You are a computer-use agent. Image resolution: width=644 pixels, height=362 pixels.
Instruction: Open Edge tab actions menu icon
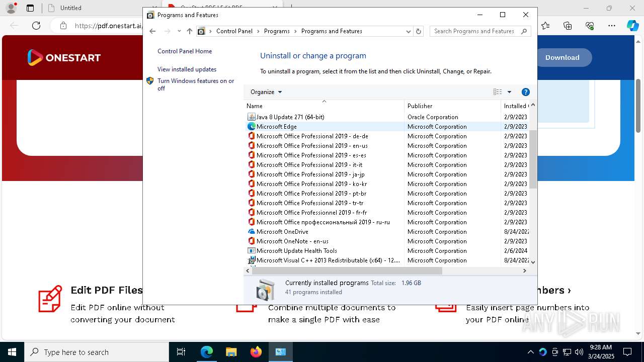(30, 8)
